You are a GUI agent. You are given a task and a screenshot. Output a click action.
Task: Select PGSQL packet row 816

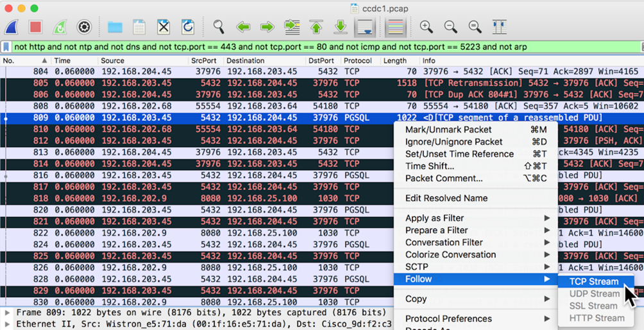pyautogui.click(x=197, y=175)
